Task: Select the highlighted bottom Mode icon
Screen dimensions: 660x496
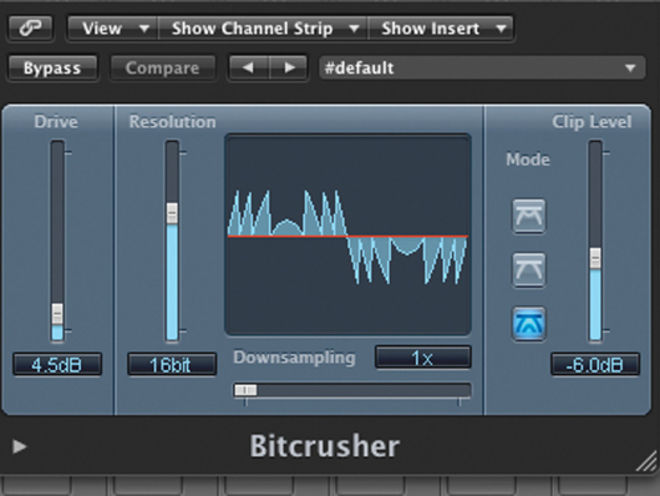Action: pyautogui.click(x=529, y=323)
